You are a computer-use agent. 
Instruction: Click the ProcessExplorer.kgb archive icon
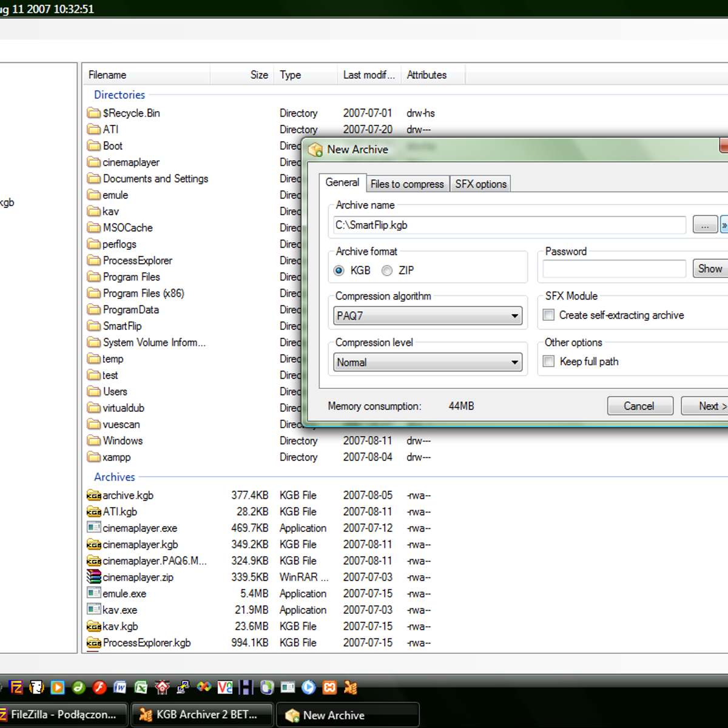point(93,642)
